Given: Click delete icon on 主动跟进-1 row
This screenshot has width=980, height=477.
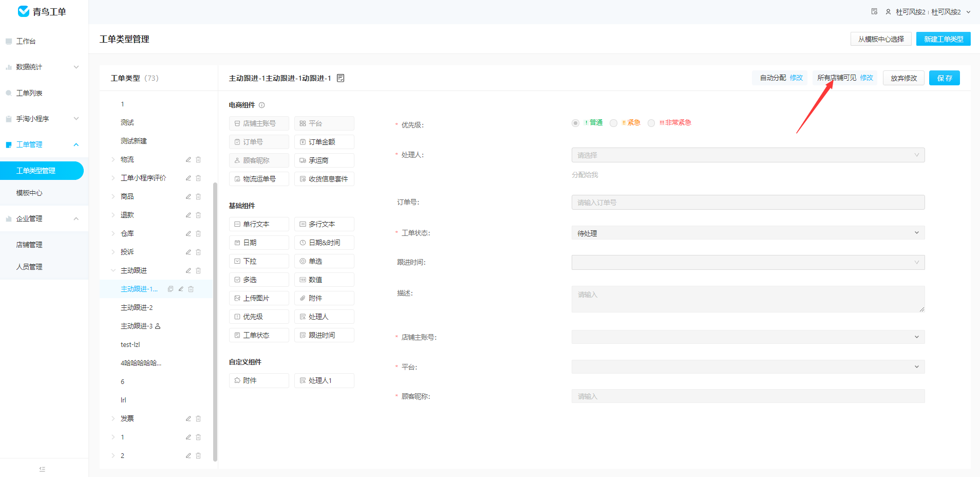Looking at the screenshot, I should [191, 289].
